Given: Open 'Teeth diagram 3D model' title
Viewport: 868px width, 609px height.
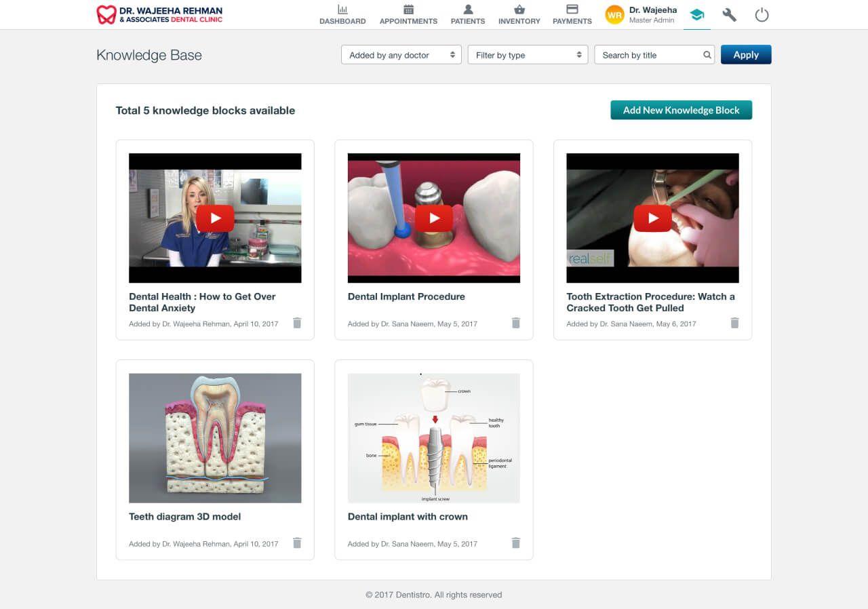Looking at the screenshot, I should (x=185, y=516).
